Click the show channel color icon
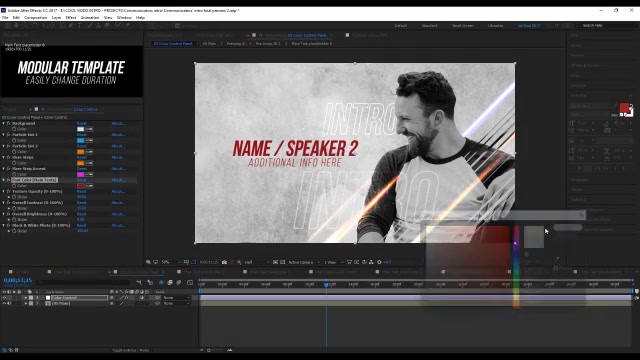Screen dimensions: 640x360 pos(239,262)
